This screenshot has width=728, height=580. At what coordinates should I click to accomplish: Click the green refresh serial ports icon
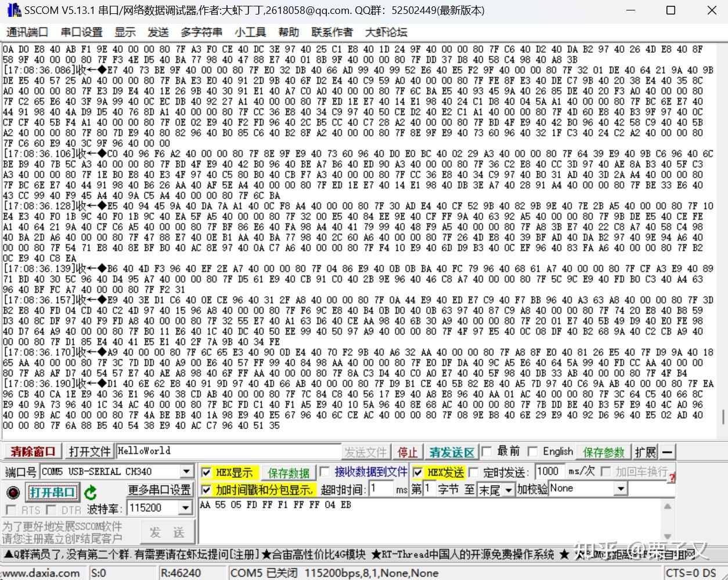pyautogui.click(x=90, y=492)
